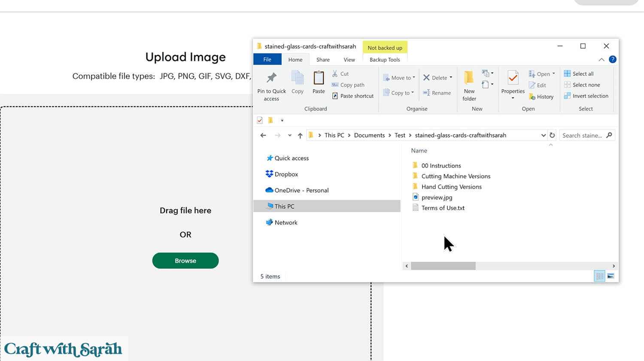Open the File menu tab
Screen dimensions: 644x361
pos(267,60)
